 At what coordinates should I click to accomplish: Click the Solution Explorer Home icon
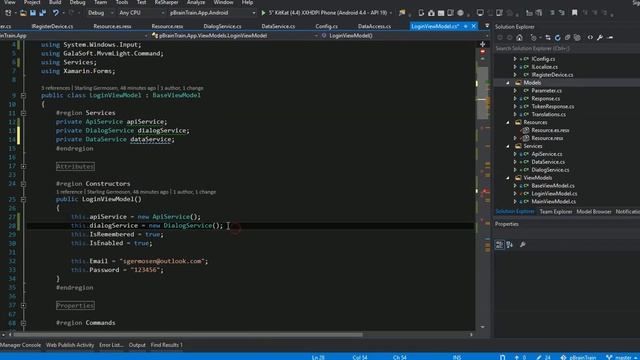point(519,38)
